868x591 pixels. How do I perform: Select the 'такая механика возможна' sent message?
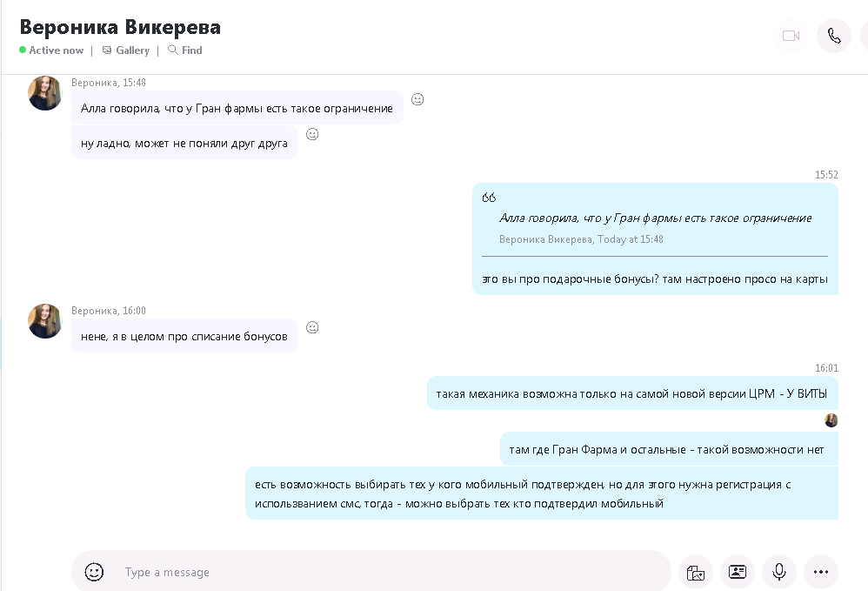point(631,393)
